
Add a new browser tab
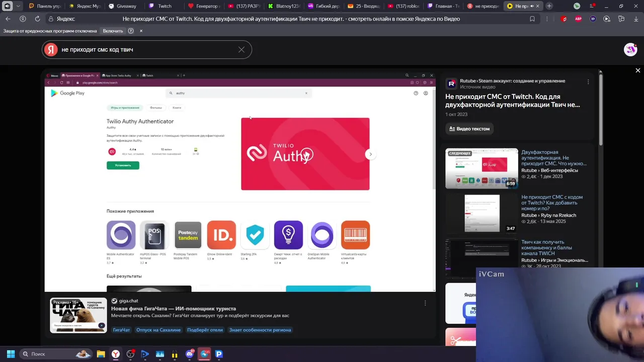tap(549, 6)
